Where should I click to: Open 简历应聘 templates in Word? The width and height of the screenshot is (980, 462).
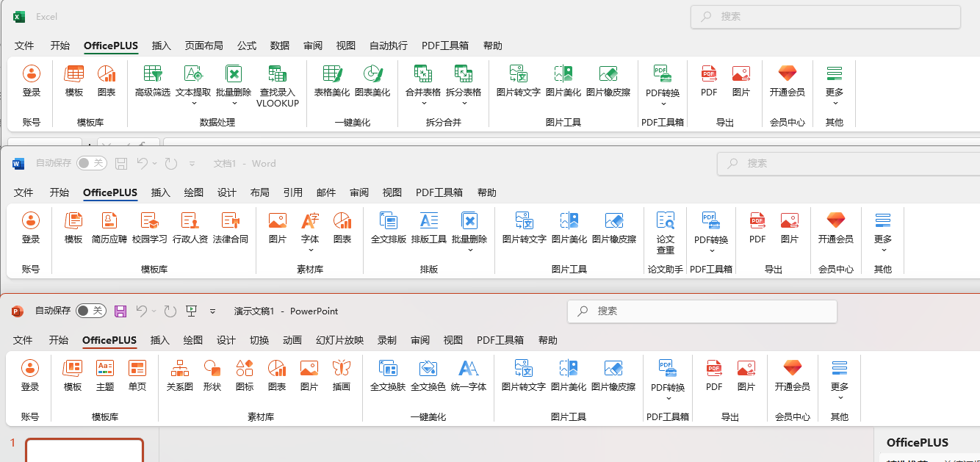[x=109, y=228]
